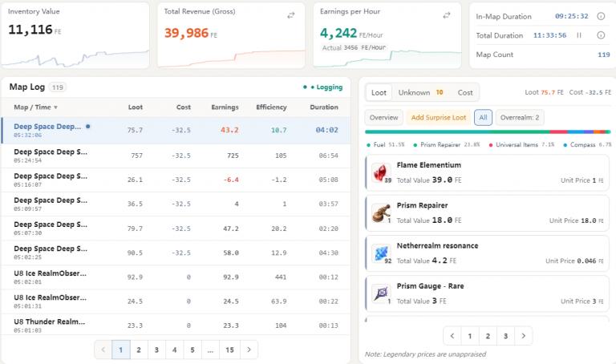This screenshot has height=364, width=616.
Task: Switch to the Unknown tab
Action: coord(421,93)
